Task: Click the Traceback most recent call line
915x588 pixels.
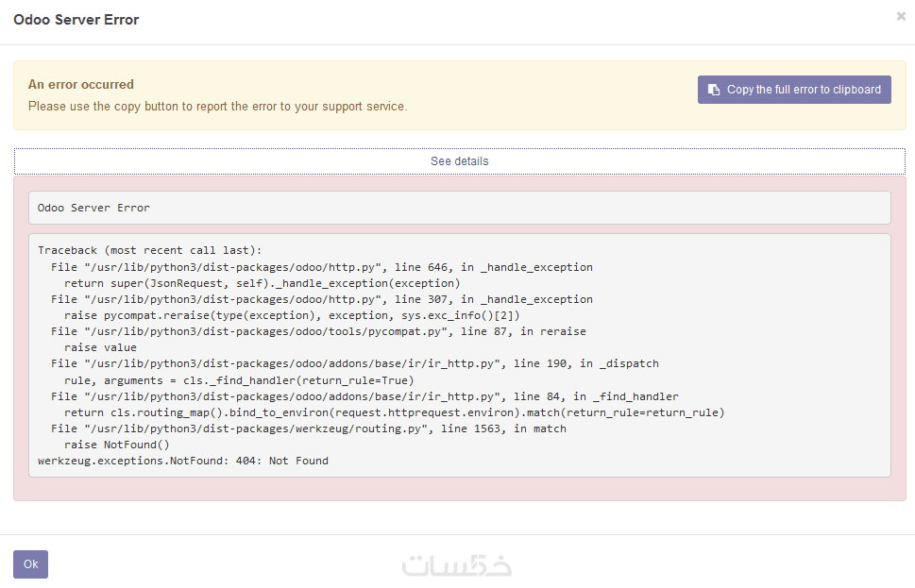Action: point(150,250)
